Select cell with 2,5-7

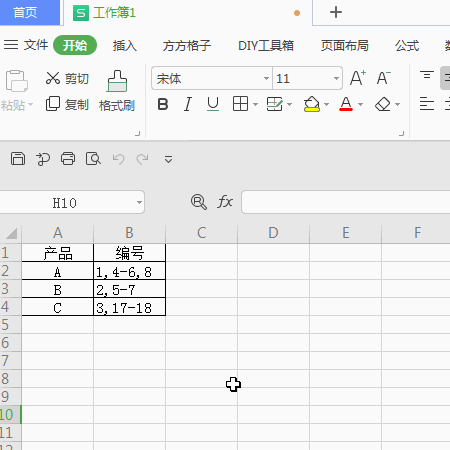point(130,289)
